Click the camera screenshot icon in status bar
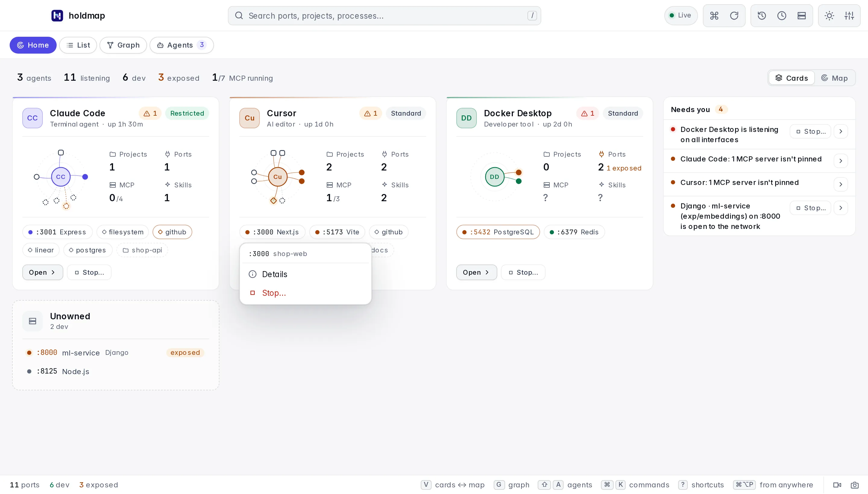The height and width of the screenshot is (494, 868). point(854,485)
